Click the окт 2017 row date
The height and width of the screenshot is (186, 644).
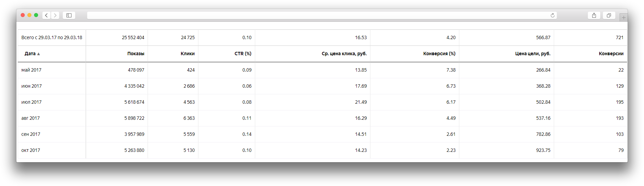31,150
